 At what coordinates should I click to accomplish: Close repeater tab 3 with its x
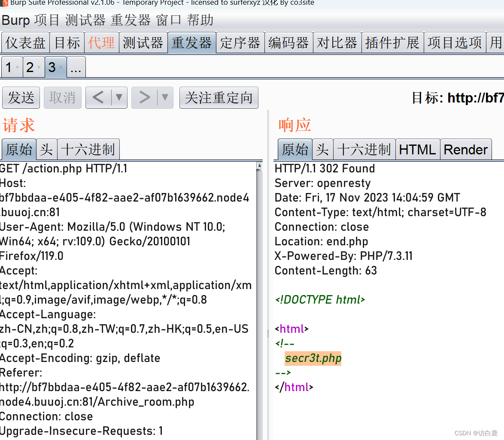click(x=61, y=67)
